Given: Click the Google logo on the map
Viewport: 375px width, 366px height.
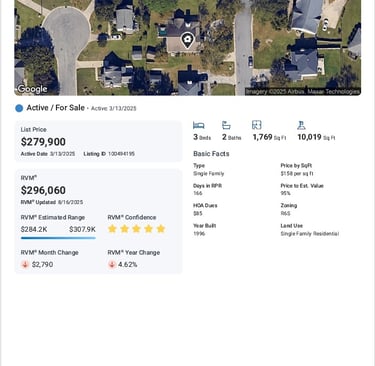Looking at the screenshot, I should (x=32, y=89).
